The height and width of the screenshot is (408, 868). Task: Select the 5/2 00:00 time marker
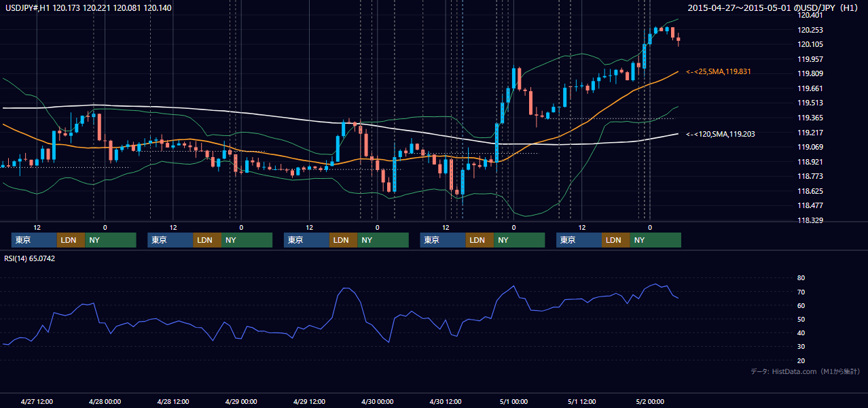[650, 402]
